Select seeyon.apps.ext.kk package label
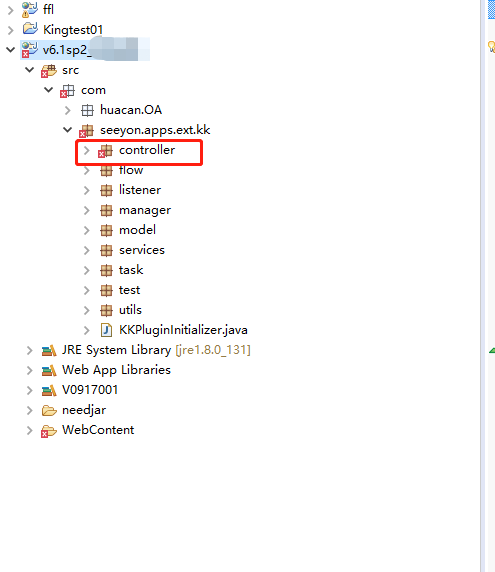 click(x=155, y=130)
